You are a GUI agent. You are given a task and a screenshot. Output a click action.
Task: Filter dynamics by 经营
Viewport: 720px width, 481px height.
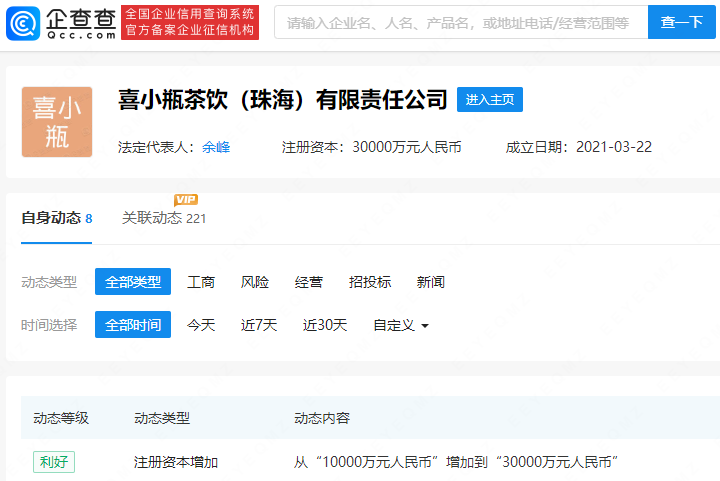coord(309,282)
